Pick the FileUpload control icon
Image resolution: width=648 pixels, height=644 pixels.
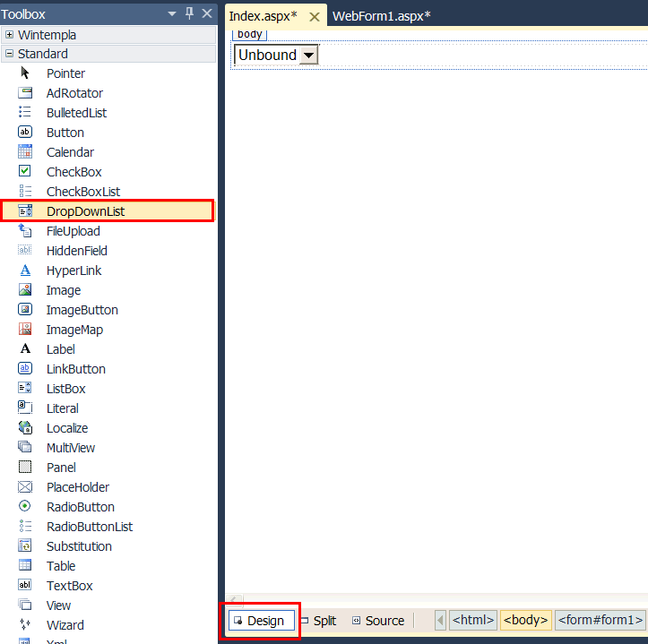coord(25,231)
